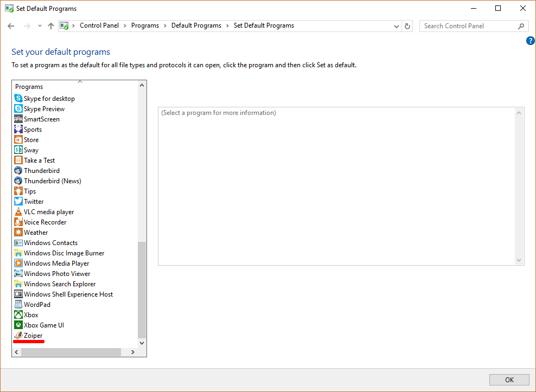Select the Thunderbird mail icon
Viewport: 536px width, 392px height.
tap(18, 171)
